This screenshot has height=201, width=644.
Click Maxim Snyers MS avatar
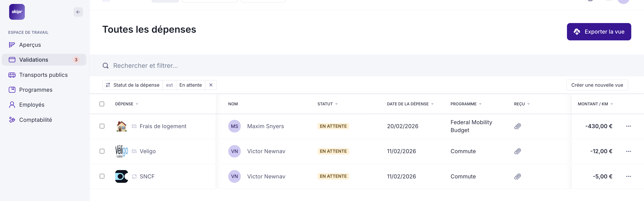(x=234, y=126)
